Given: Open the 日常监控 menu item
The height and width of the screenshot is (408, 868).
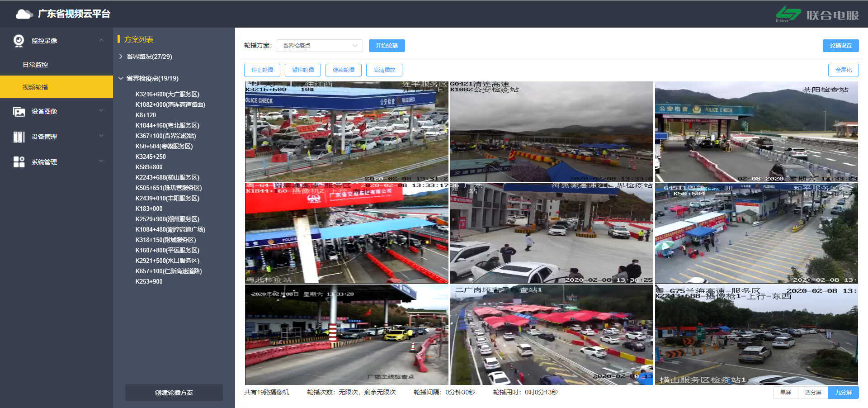Looking at the screenshot, I should (x=35, y=65).
